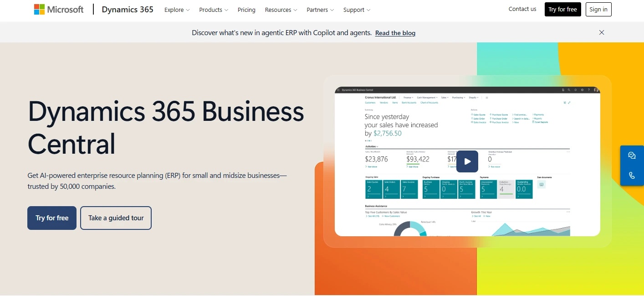
Task: Click the Microsoft logo
Action: [59, 9]
